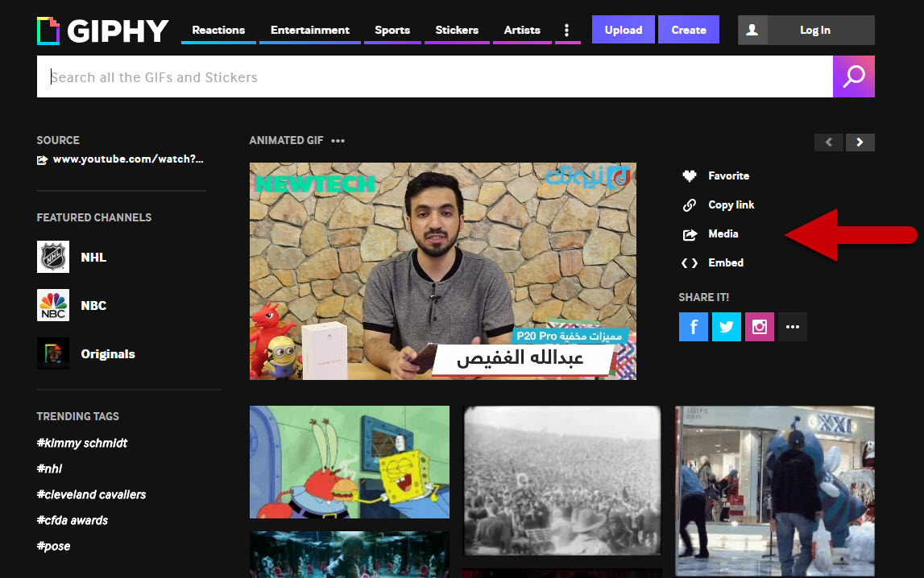Open the NBC channel logo
924x578 pixels.
pyautogui.click(x=53, y=305)
